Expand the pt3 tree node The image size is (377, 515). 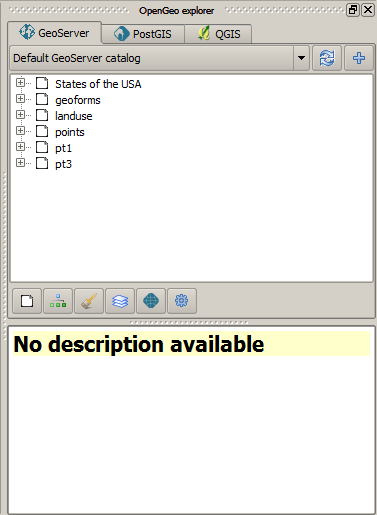20,163
